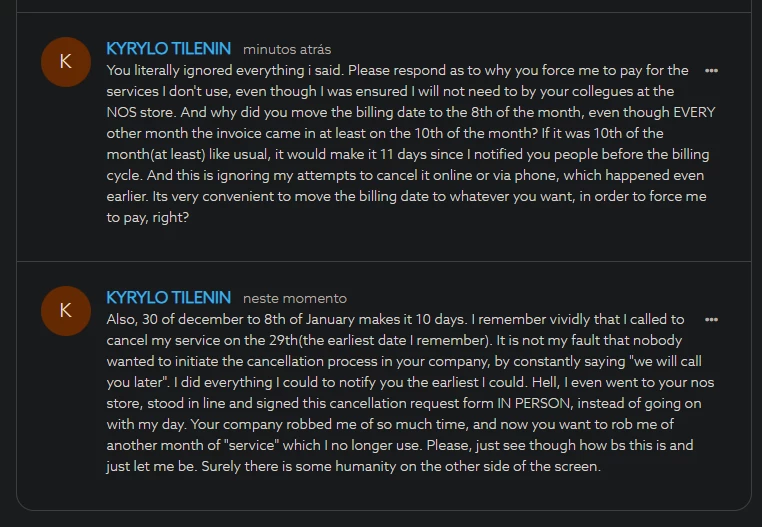
Task: Open KYRYLO TILENIN profile from the latest comment
Action: (168, 298)
